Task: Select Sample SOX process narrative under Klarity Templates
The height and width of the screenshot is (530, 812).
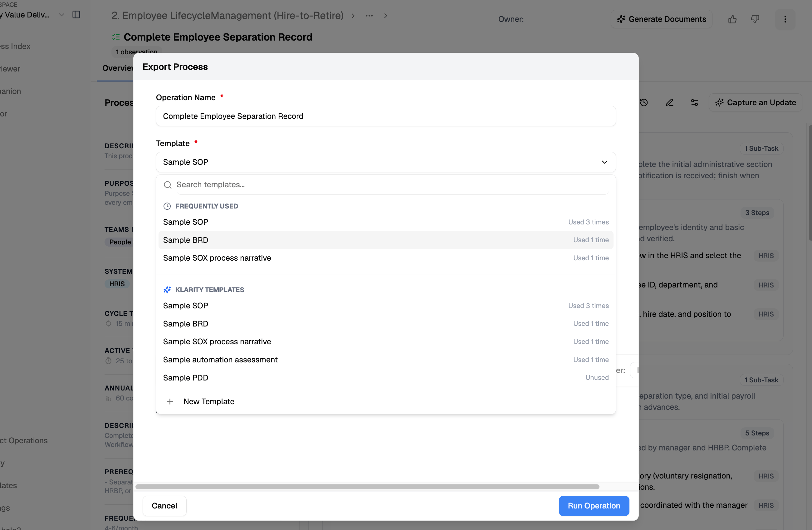Action: point(385,341)
